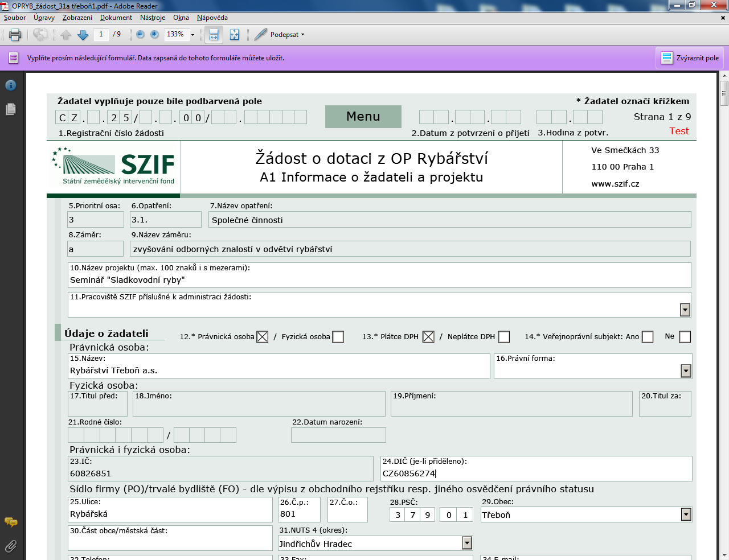Click the zoom out minus icon
729x560 pixels.
[x=140, y=35]
